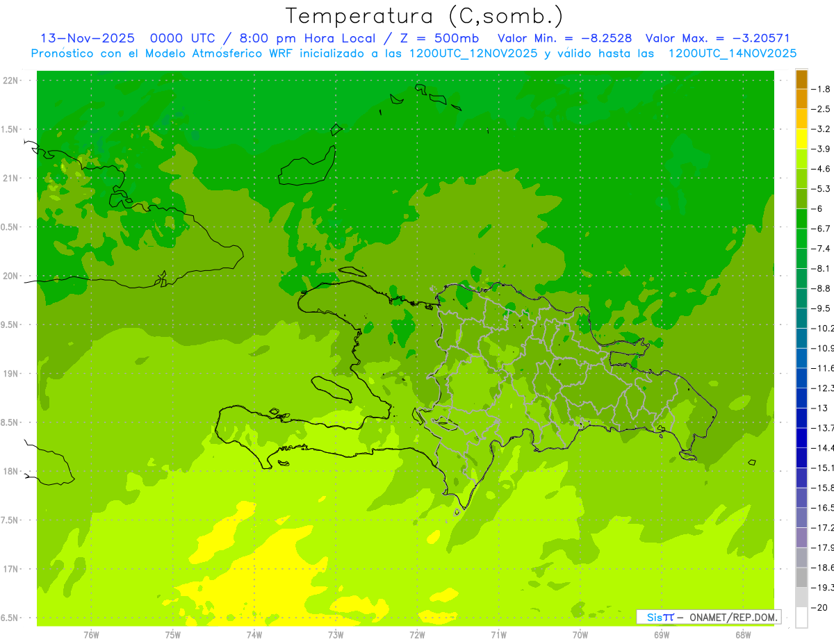Screen dimensions: 834x644
Task: Click the 'Valor Max. = -3.20571' text
Action: (717, 38)
